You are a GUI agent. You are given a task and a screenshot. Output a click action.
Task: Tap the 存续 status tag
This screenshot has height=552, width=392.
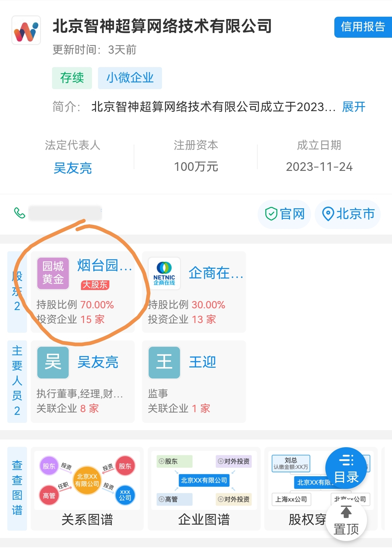[x=72, y=78]
